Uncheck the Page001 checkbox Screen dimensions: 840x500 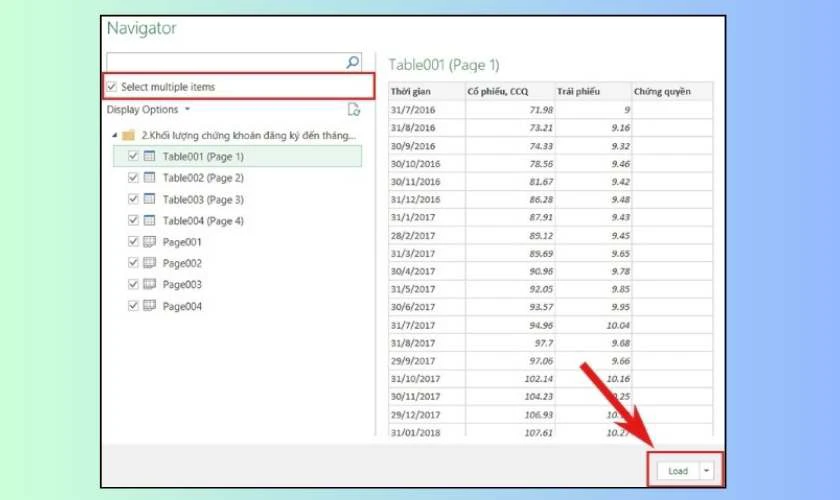133,242
